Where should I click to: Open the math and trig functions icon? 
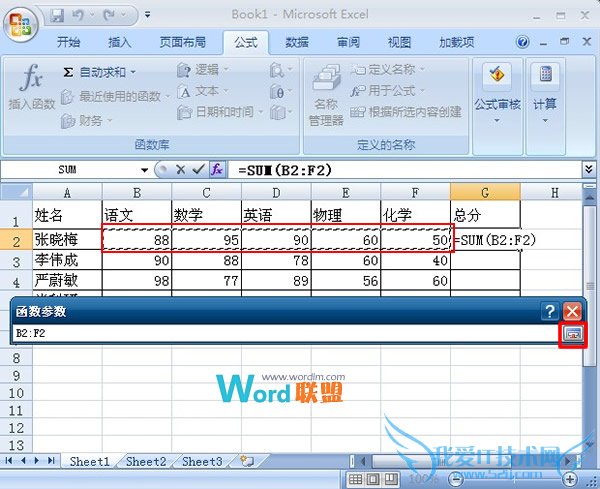click(281, 91)
